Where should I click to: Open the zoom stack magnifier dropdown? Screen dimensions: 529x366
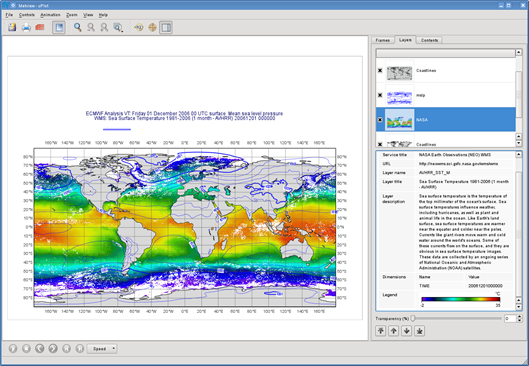[118, 27]
